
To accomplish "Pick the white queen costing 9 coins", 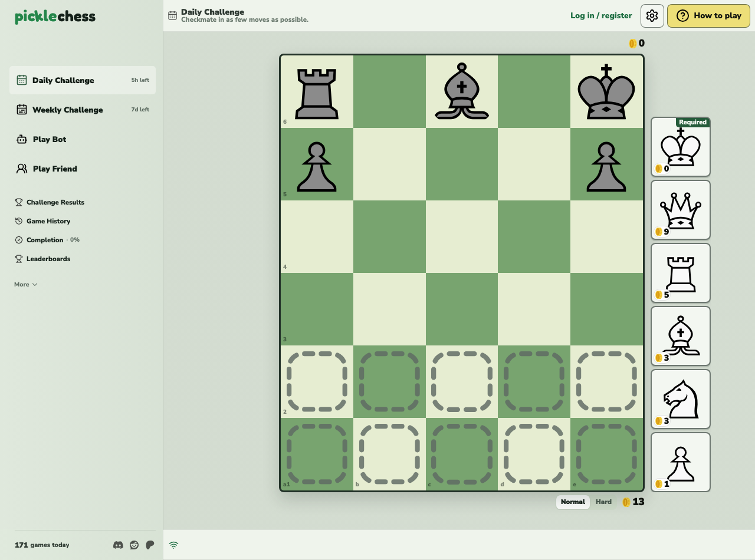I will coord(681,210).
